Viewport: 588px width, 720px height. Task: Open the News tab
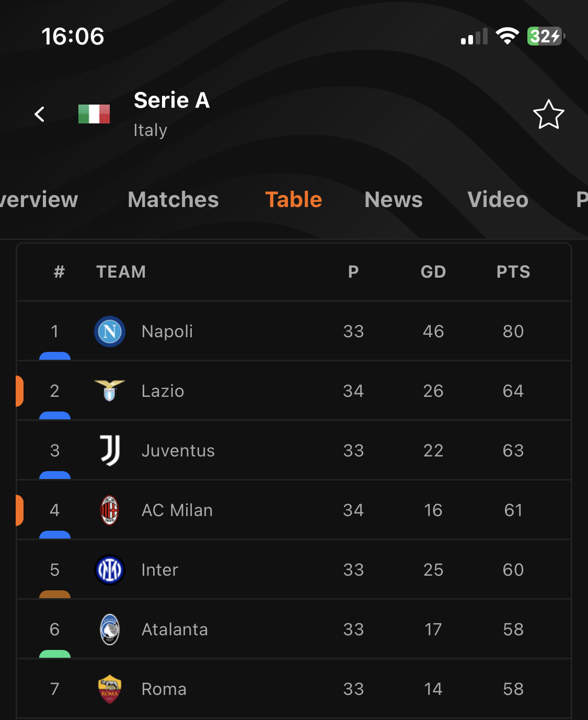pos(394,200)
